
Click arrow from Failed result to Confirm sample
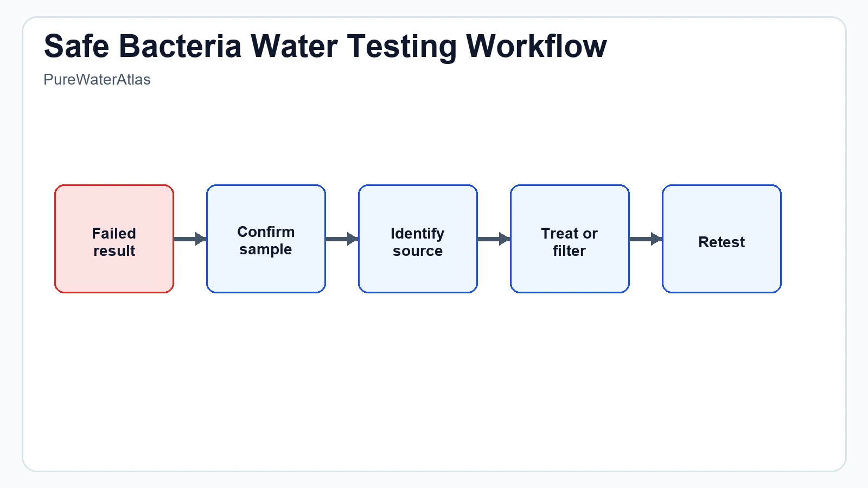click(190, 239)
